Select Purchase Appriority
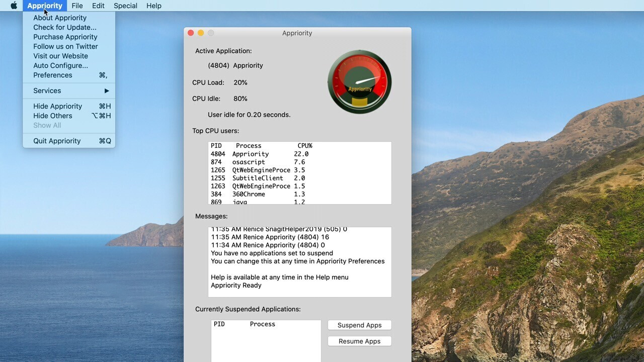 65,37
